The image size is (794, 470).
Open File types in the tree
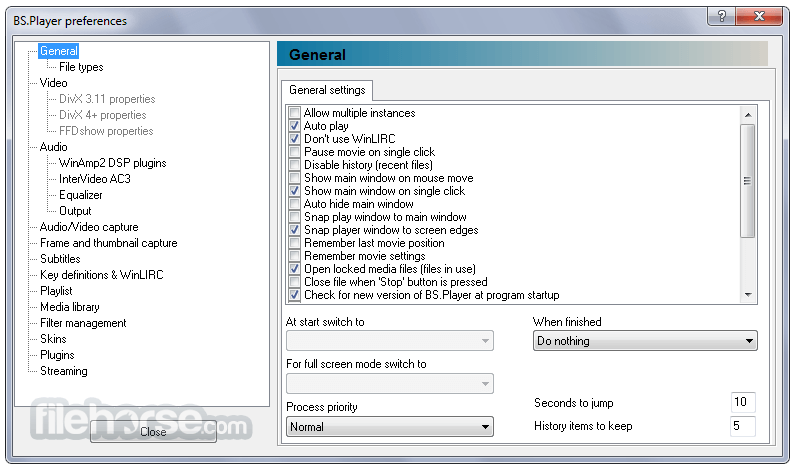81,67
